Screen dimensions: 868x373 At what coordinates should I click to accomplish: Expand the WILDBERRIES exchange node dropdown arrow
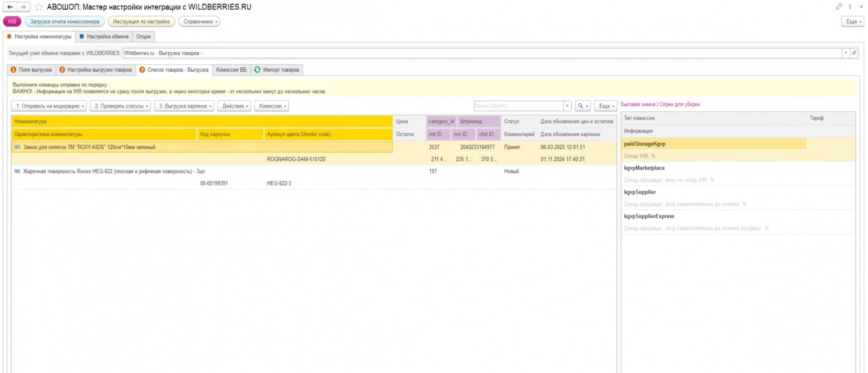tap(846, 53)
